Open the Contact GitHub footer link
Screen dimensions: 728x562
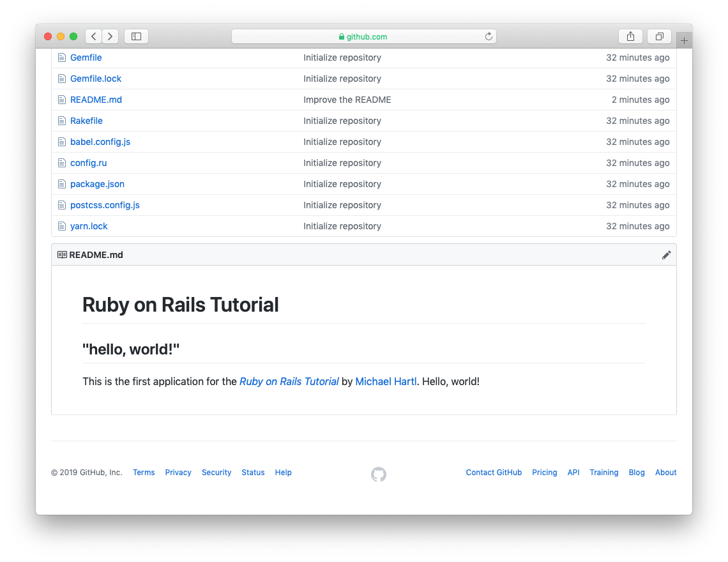pyautogui.click(x=494, y=473)
